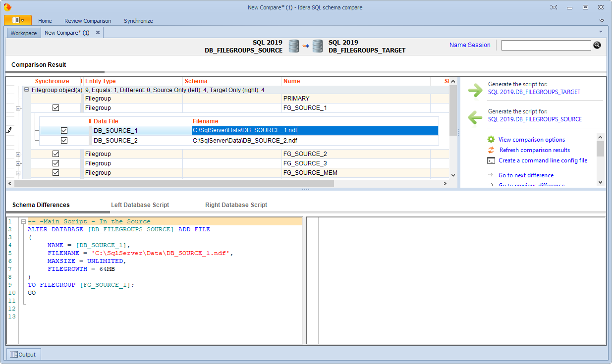612x364 pixels.
Task: Click the gear icon for comparison options
Action: pyautogui.click(x=491, y=140)
